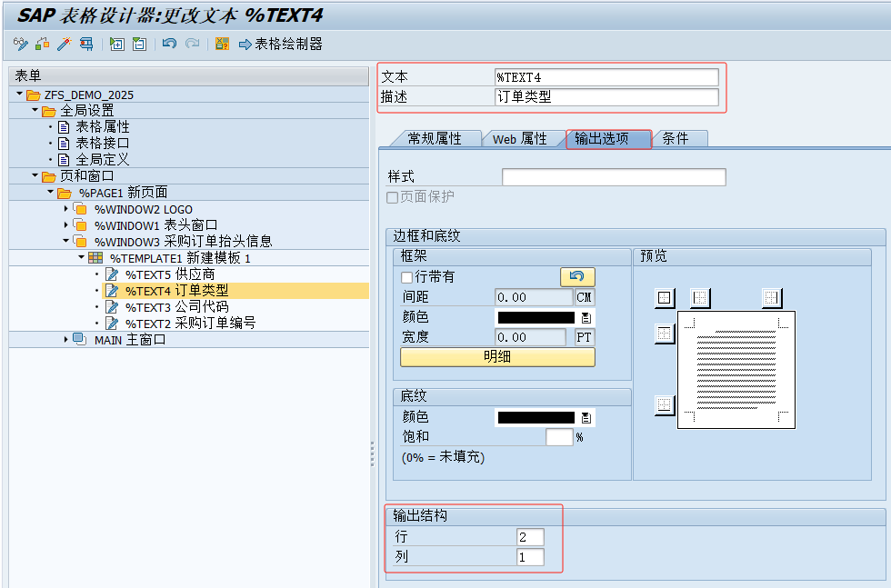Click the empty 样式 style field

pos(614,176)
